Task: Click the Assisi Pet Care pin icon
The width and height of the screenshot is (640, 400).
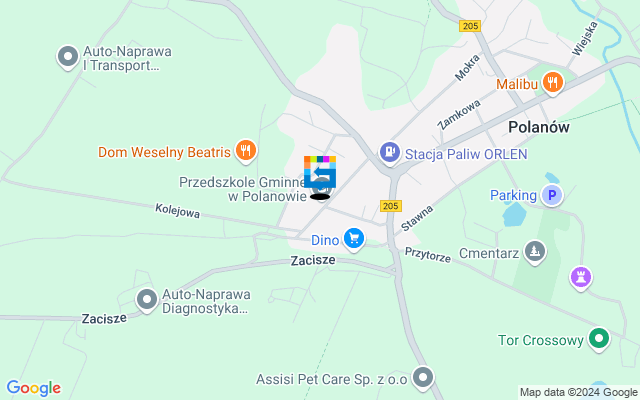Action: click(x=422, y=378)
